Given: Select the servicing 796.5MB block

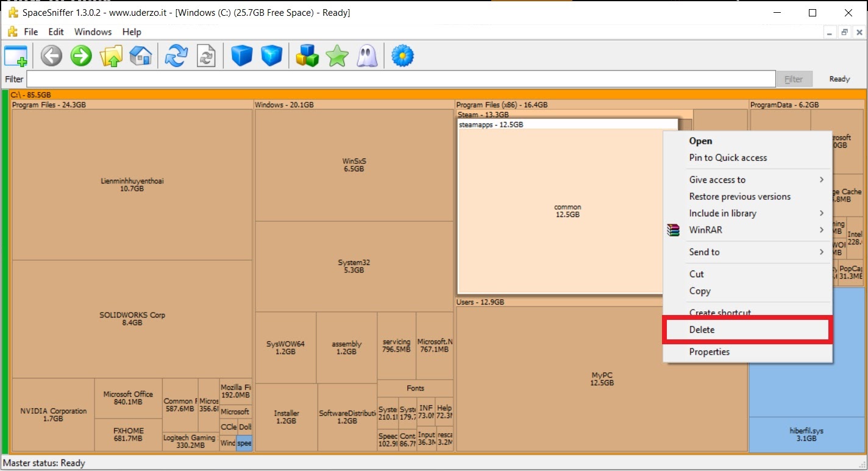Looking at the screenshot, I should [x=396, y=345].
